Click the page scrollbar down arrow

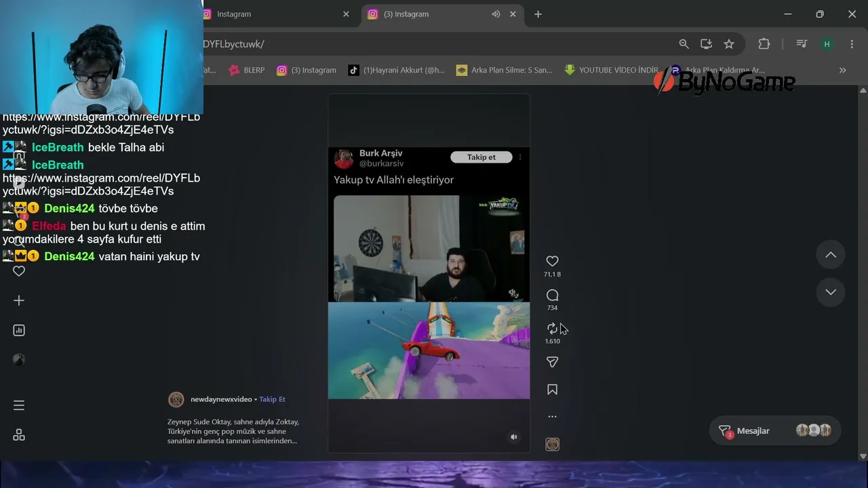[863, 456]
